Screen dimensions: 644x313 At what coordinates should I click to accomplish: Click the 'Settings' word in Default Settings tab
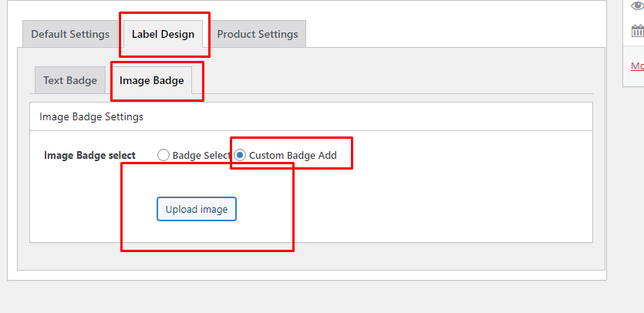[x=89, y=34]
